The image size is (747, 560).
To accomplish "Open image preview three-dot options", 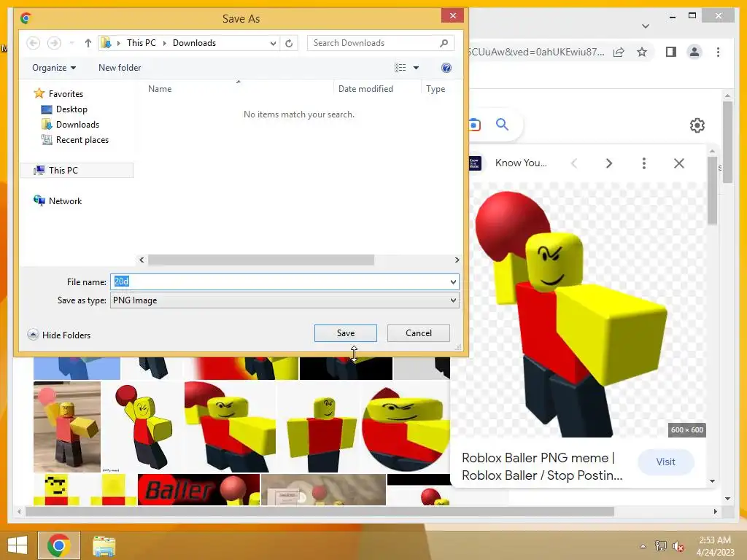I will pos(644,163).
